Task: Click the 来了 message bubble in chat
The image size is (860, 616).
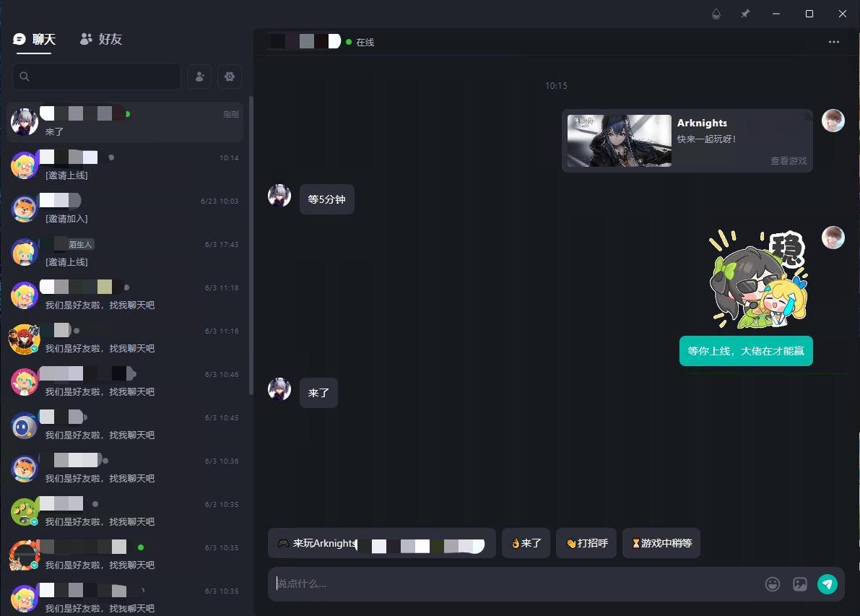Action: coord(318,393)
